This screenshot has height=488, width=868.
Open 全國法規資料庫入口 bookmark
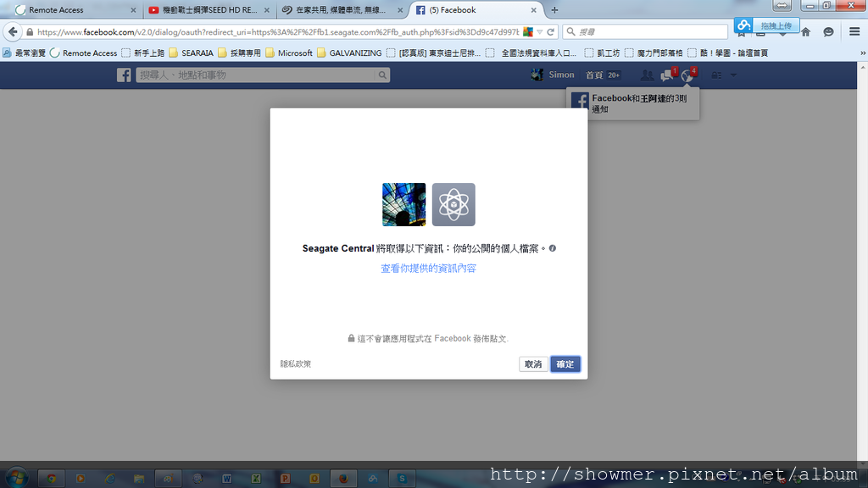coord(531,53)
